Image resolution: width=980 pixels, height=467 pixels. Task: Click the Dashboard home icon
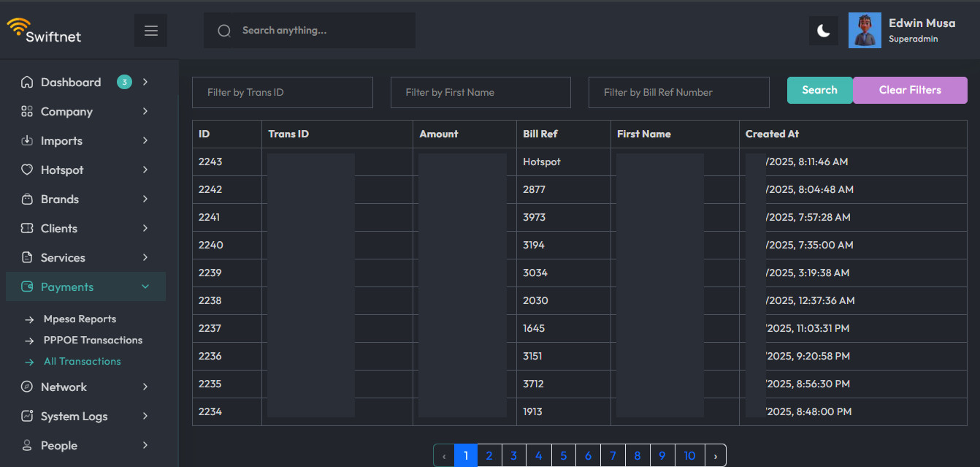click(x=27, y=82)
